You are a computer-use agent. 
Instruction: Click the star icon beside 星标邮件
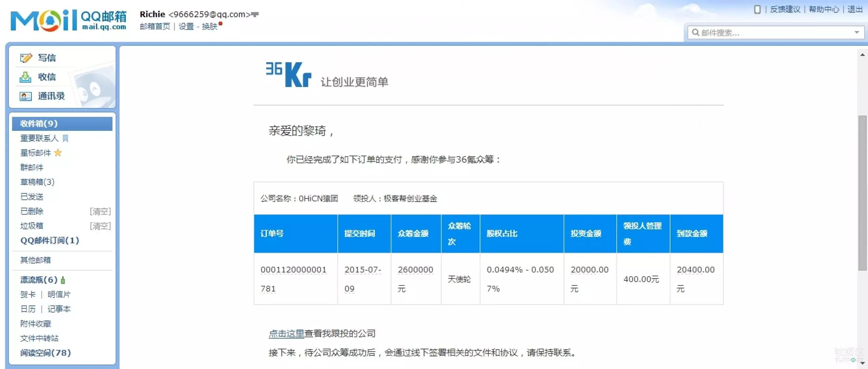[x=58, y=153]
